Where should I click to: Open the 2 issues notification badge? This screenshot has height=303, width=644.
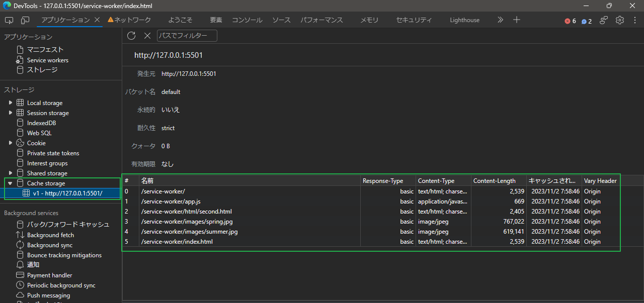pos(586,22)
